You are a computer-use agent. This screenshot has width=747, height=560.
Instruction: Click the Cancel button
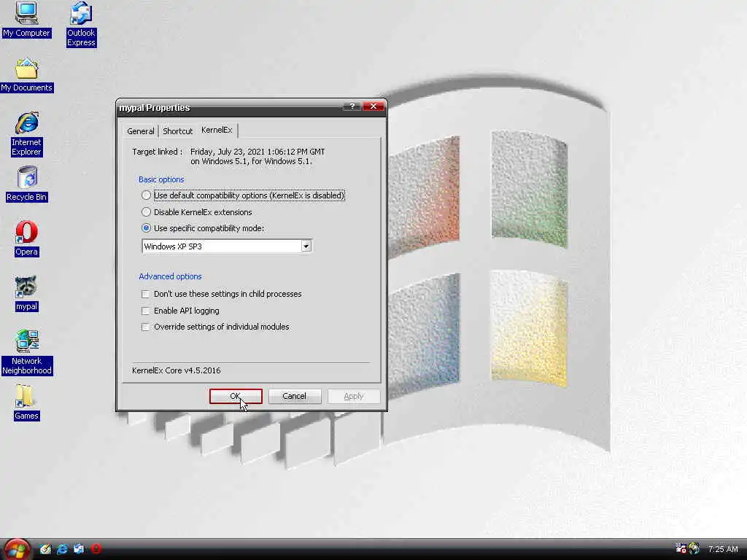coord(295,396)
